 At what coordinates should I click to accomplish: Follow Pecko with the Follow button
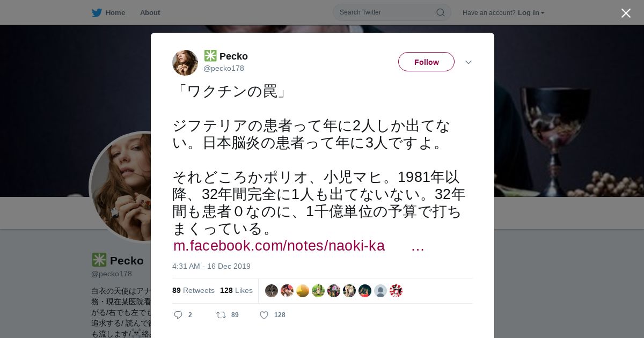click(426, 62)
